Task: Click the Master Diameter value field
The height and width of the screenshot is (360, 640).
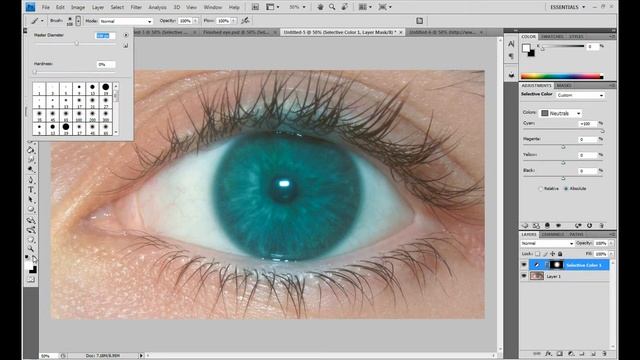Action: pos(105,36)
